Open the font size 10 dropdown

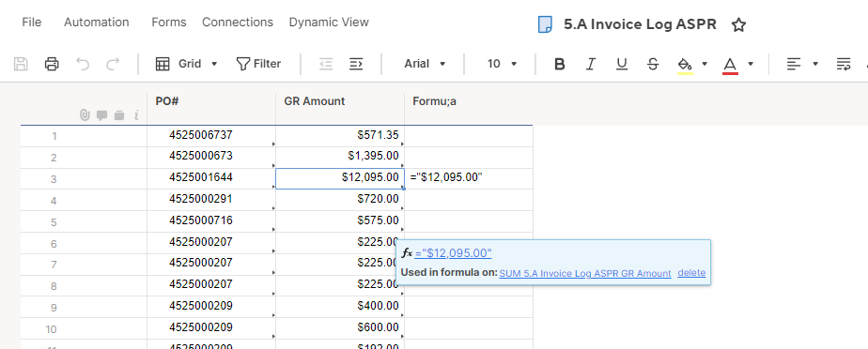(502, 64)
